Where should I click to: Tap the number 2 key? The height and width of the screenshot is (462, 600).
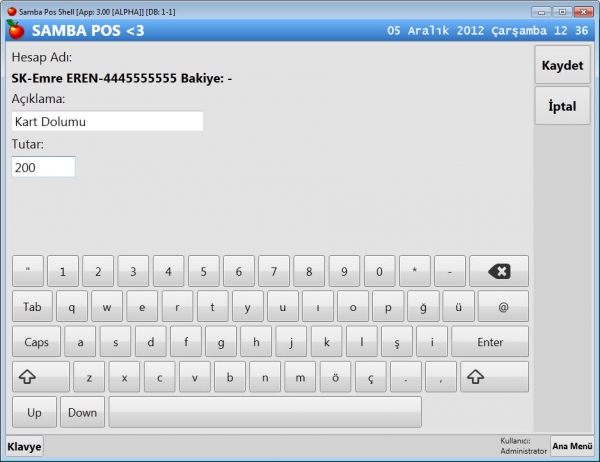pyautogui.click(x=98, y=271)
